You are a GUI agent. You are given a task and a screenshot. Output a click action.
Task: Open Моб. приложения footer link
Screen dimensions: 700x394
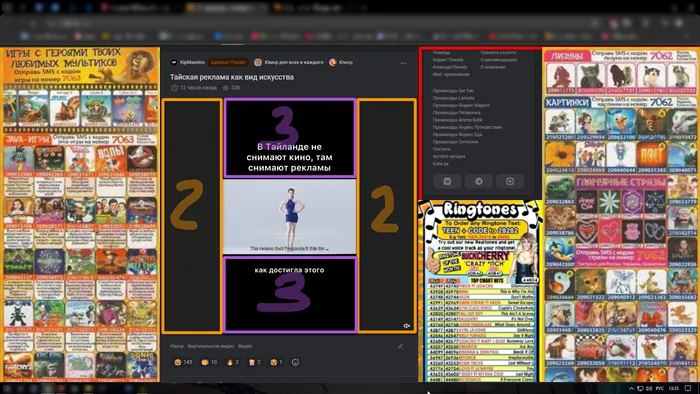pyautogui.click(x=451, y=75)
